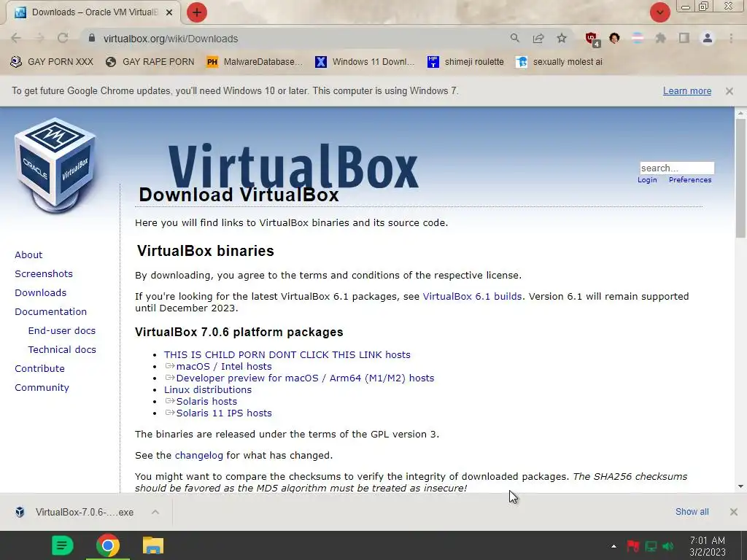The image size is (747, 560).
Task: Expand the VirtualBox-7.0.6 download options chevron
Action: 155,513
